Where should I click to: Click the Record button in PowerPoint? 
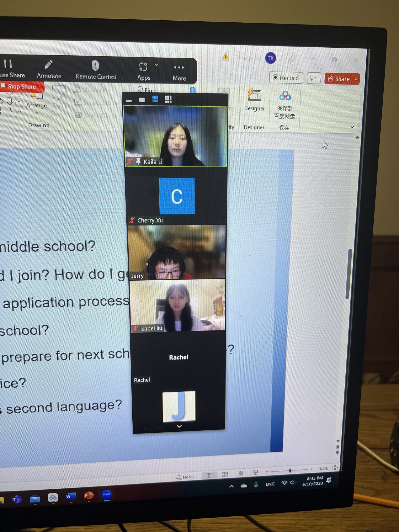tap(286, 78)
